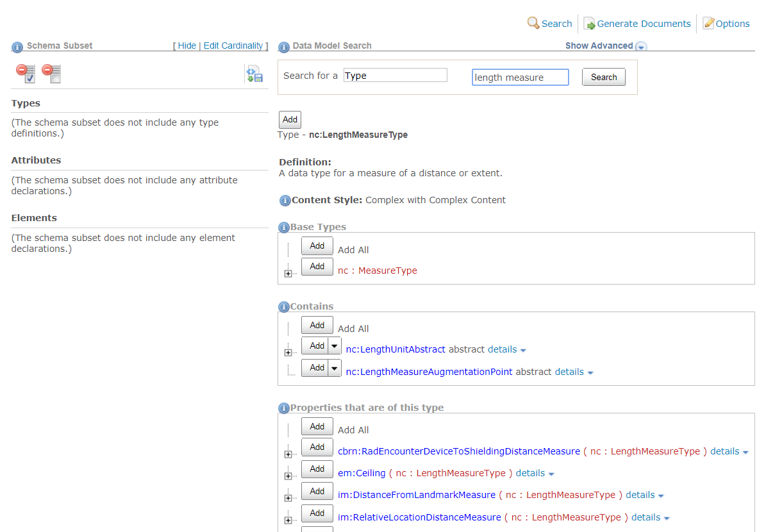Image resolution: width=766 pixels, height=532 pixels.
Task: Click the save/load subset file icon
Action: (254, 74)
